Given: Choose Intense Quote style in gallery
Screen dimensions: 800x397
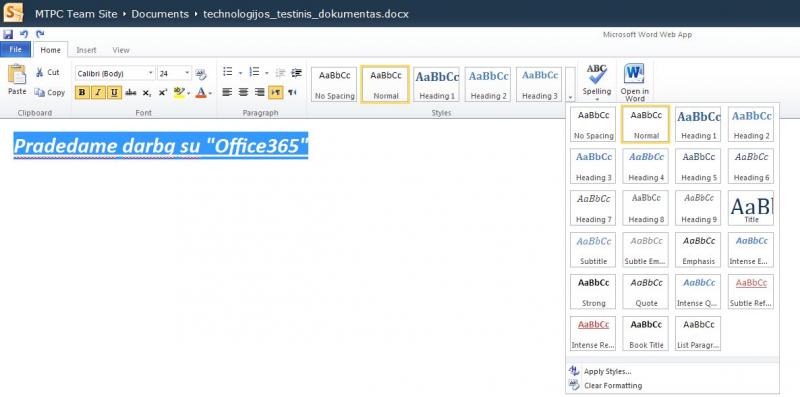Looking at the screenshot, I should [698, 291].
